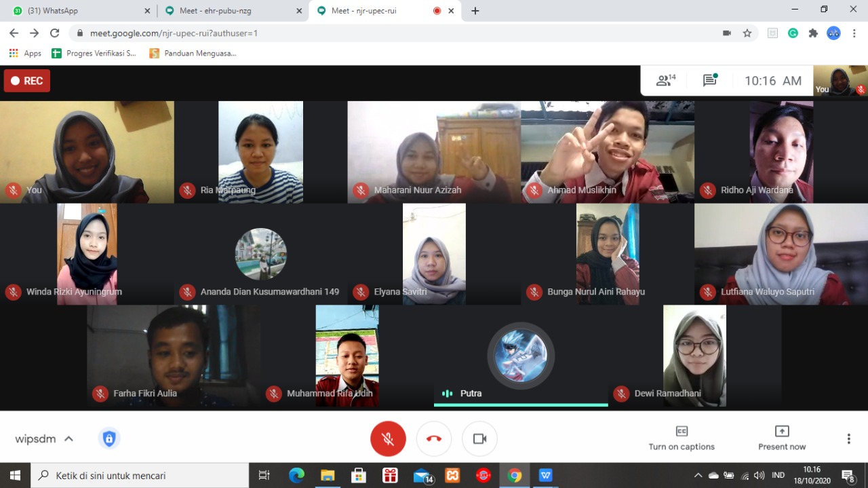The width and height of the screenshot is (868, 488).
Task: Click the volume icon in system tray
Action: [759, 475]
